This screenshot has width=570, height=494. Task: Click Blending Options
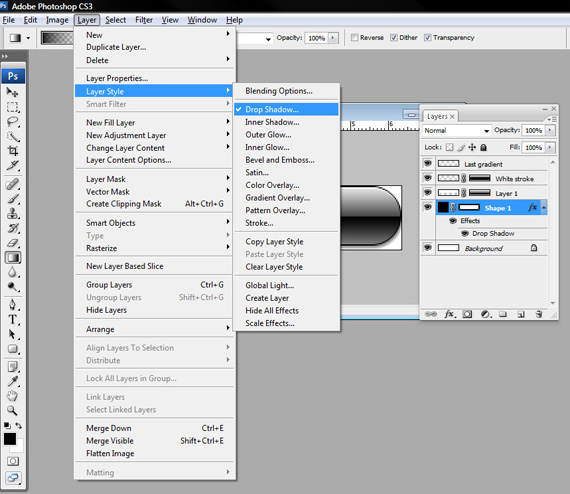click(x=279, y=91)
